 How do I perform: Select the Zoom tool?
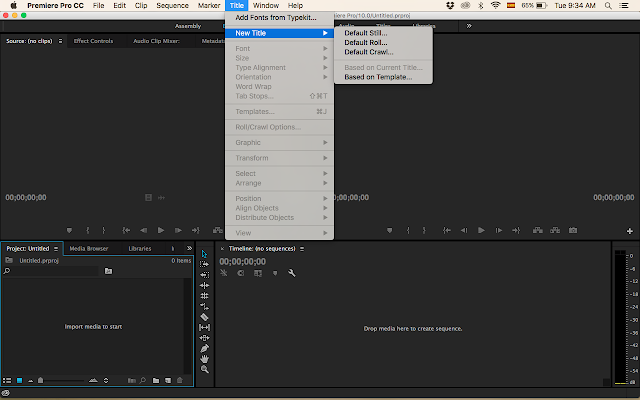(204, 369)
